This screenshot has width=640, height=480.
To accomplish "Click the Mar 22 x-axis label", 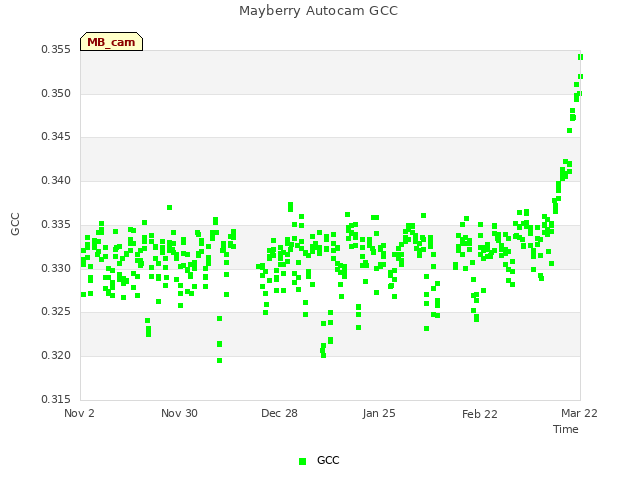I will click(x=579, y=413).
